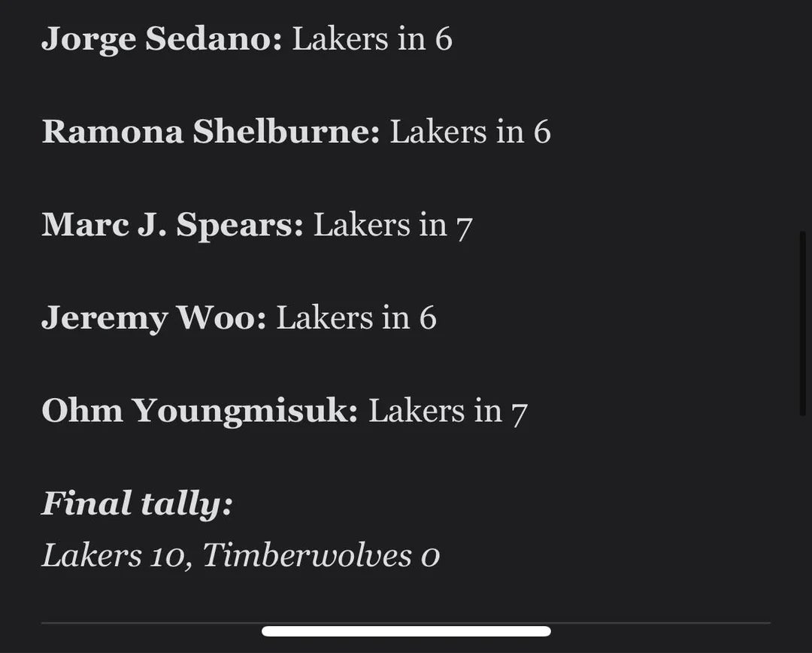Select the Marc J. Spears name

172,225
